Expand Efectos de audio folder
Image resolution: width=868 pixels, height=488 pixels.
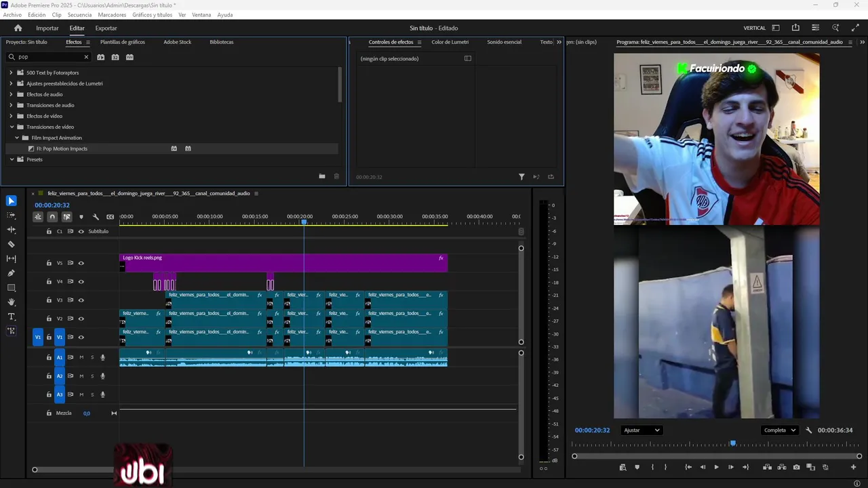point(11,94)
